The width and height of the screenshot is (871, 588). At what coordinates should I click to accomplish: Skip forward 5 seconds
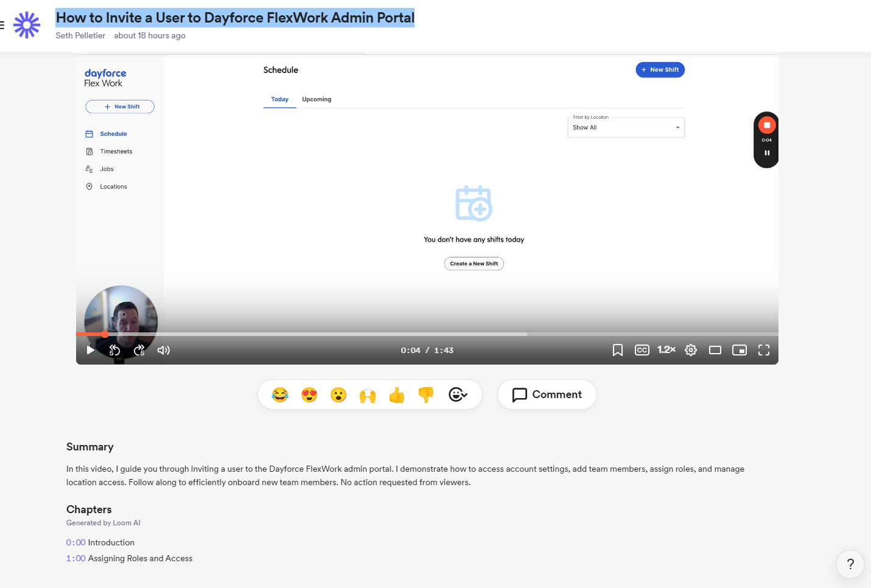click(x=139, y=350)
